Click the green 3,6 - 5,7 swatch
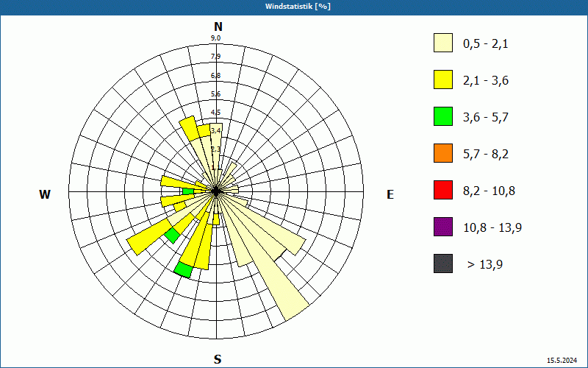The height and width of the screenshot is (368, 588). pos(443,116)
